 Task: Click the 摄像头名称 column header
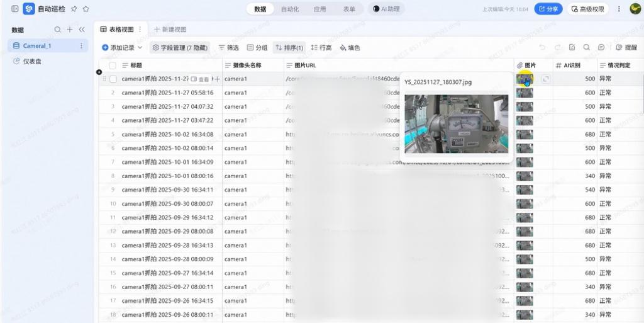253,65
